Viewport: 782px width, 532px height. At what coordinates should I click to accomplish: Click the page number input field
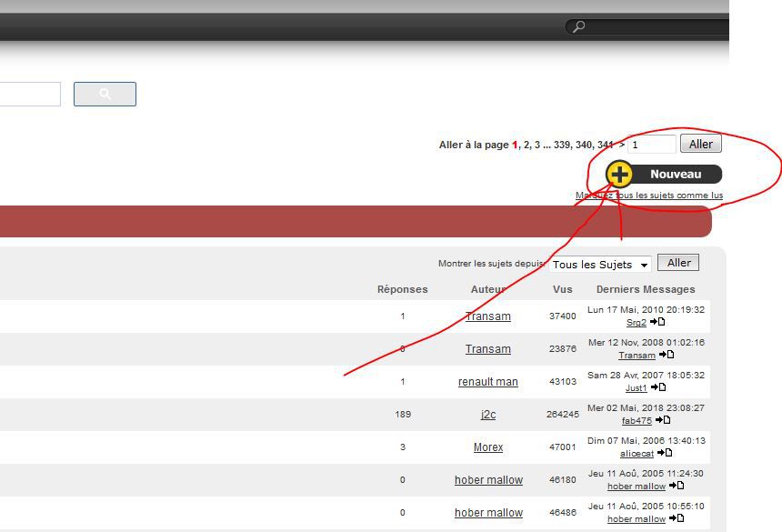tap(651, 145)
